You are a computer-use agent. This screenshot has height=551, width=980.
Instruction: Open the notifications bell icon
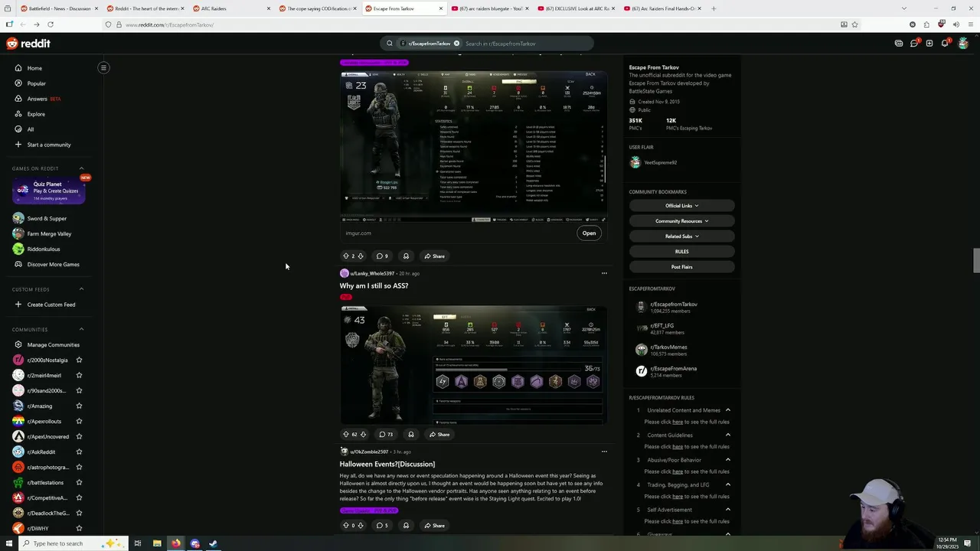pyautogui.click(x=946, y=43)
